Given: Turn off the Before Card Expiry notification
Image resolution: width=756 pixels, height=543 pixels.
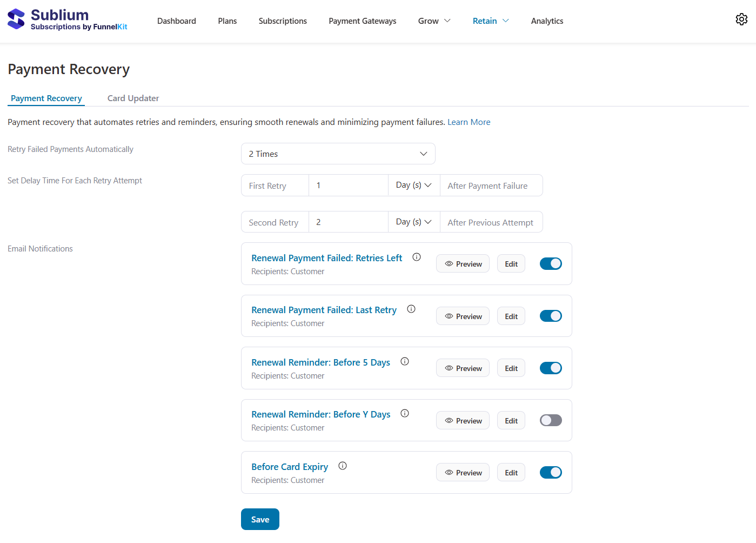Looking at the screenshot, I should [x=550, y=472].
